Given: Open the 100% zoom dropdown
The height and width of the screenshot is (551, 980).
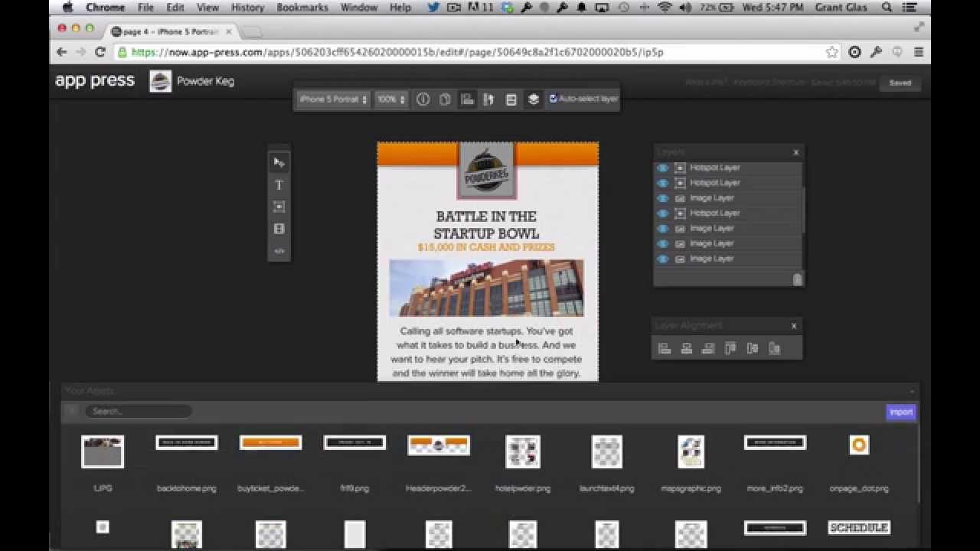Looking at the screenshot, I should tap(390, 99).
